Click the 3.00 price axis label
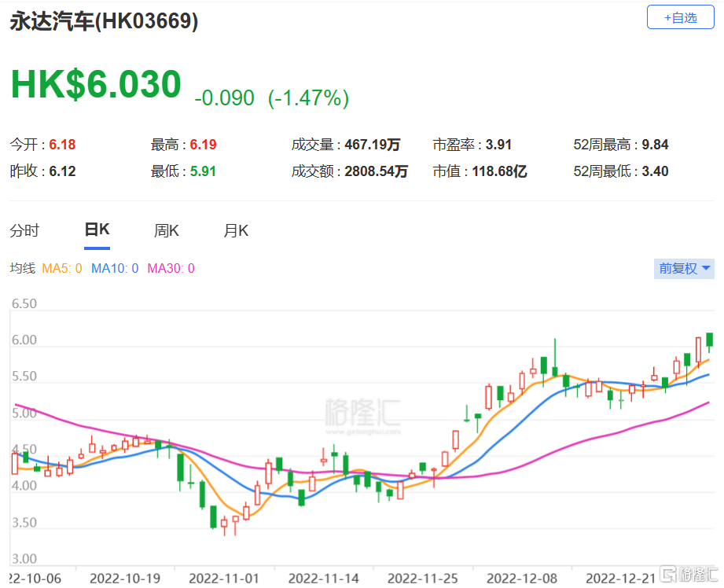The height and width of the screenshot is (588, 724). click(24, 559)
